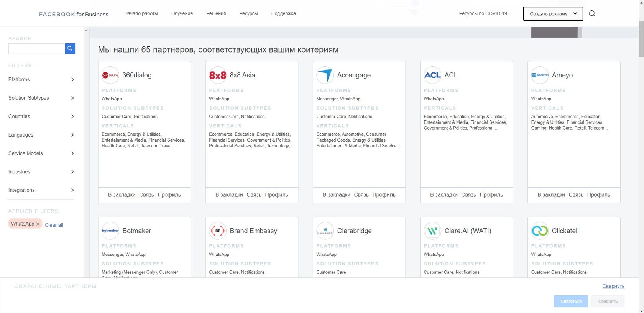The width and height of the screenshot is (644, 313).
Task: Open Ресурсы по COVID-19 link
Action: (x=483, y=13)
